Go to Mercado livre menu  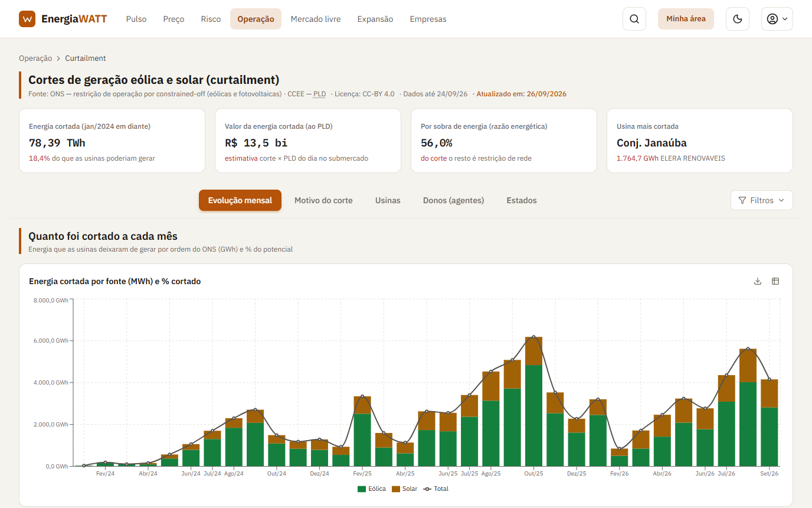click(316, 19)
